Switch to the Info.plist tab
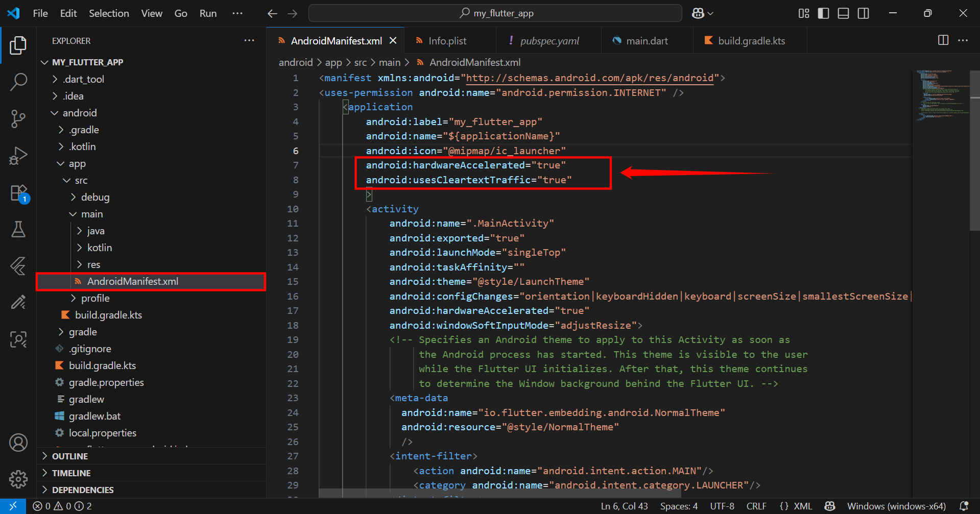The width and height of the screenshot is (980, 514). tap(450, 40)
